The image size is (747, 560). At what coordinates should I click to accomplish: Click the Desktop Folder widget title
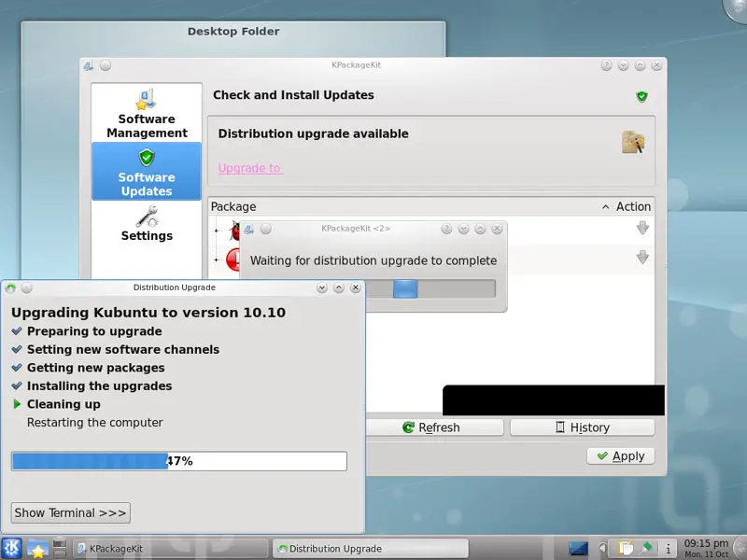[x=233, y=32]
